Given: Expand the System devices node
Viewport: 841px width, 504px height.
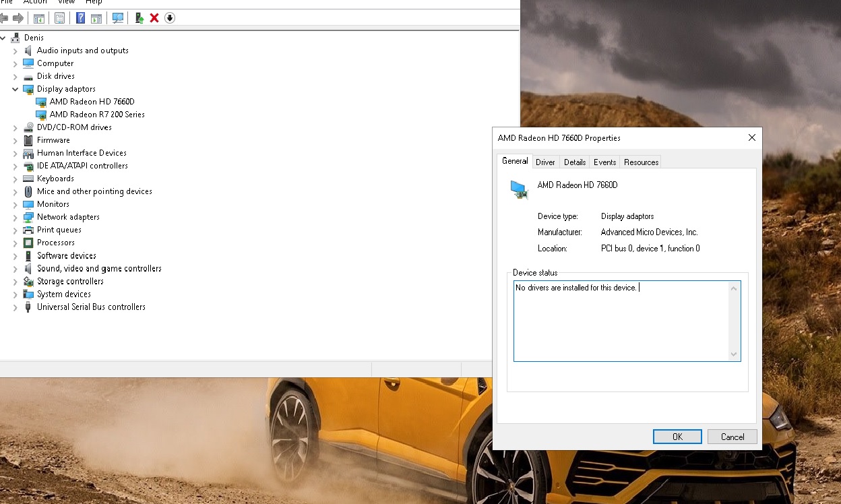Looking at the screenshot, I should tap(15, 294).
